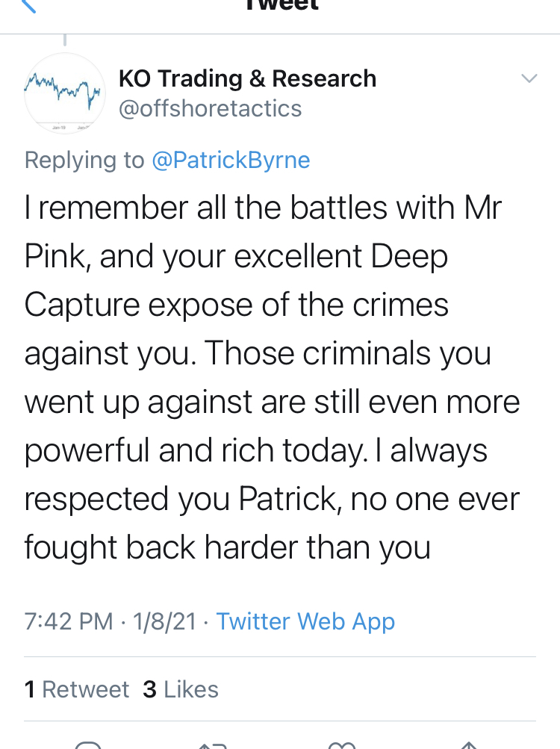The width and height of the screenshot is (560, 749).
Task: Tap the thread line above the avatar
Action: coord(65,40)
